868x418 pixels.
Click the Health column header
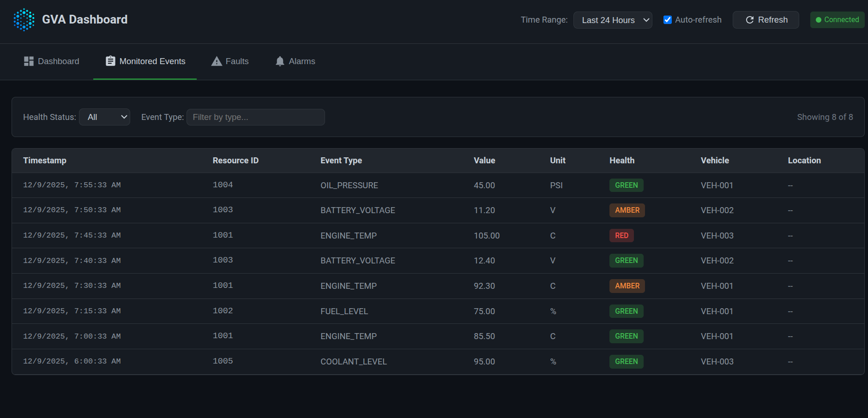coord(621,161)
